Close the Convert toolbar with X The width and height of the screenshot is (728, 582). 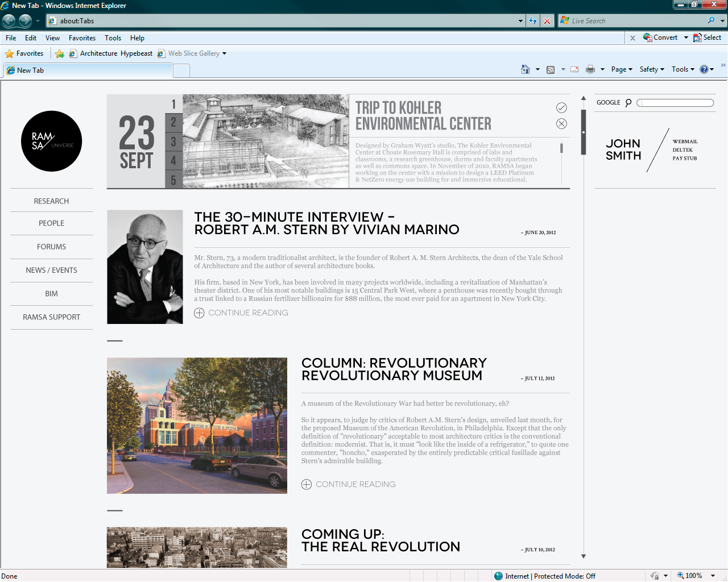pos(632,38)
